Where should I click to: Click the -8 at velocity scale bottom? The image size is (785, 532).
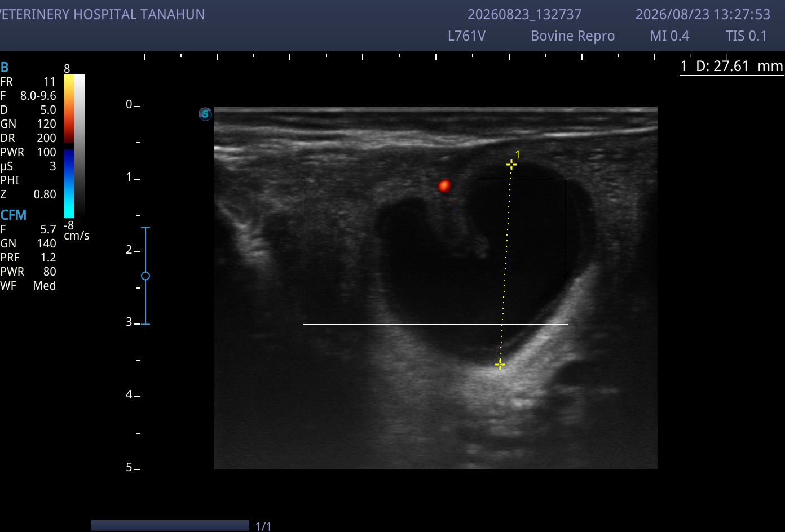[x=69, y=225]
